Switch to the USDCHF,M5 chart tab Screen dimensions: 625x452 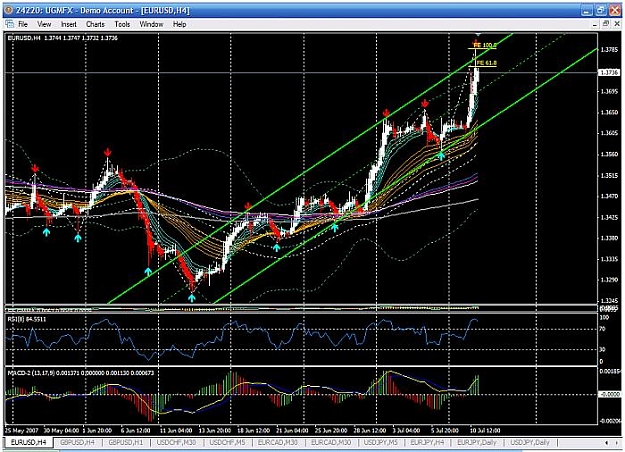coord(227,442)
